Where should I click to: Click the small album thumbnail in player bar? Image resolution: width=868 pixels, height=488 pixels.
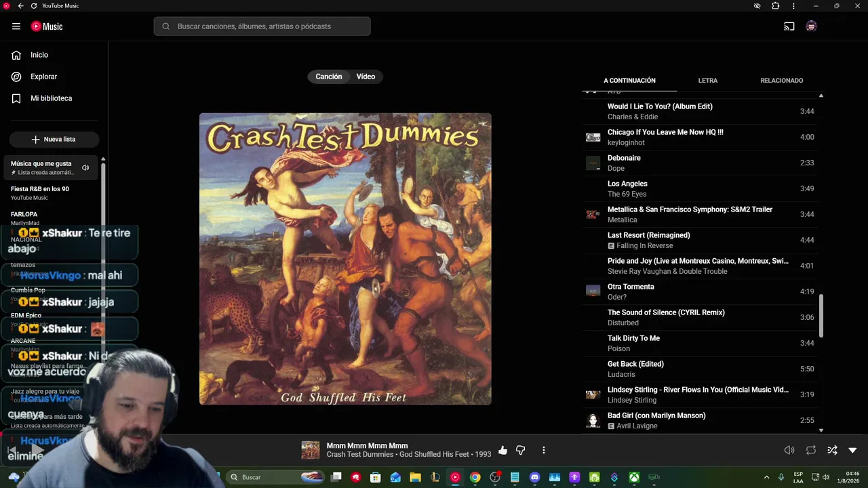tap(311, 450)
